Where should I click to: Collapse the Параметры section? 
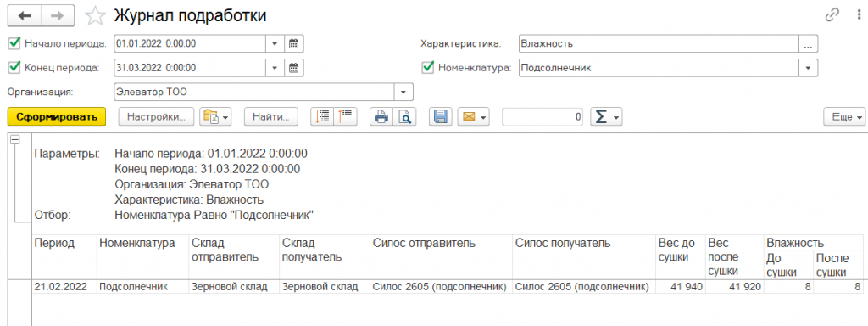click(x=15, y=140)
